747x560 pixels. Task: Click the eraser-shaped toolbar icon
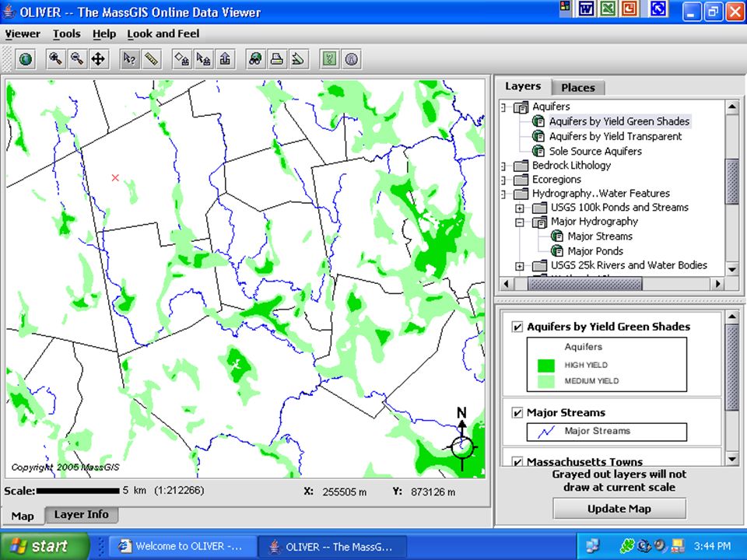298,59
